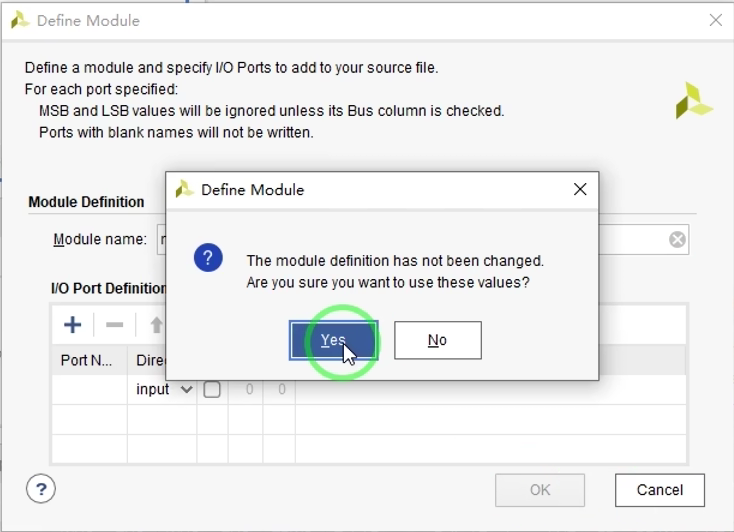This screenshot has height=532, width=734.
Task: Close the outer Define Module window
Action: pyautogui.click(x=716, y=20)
